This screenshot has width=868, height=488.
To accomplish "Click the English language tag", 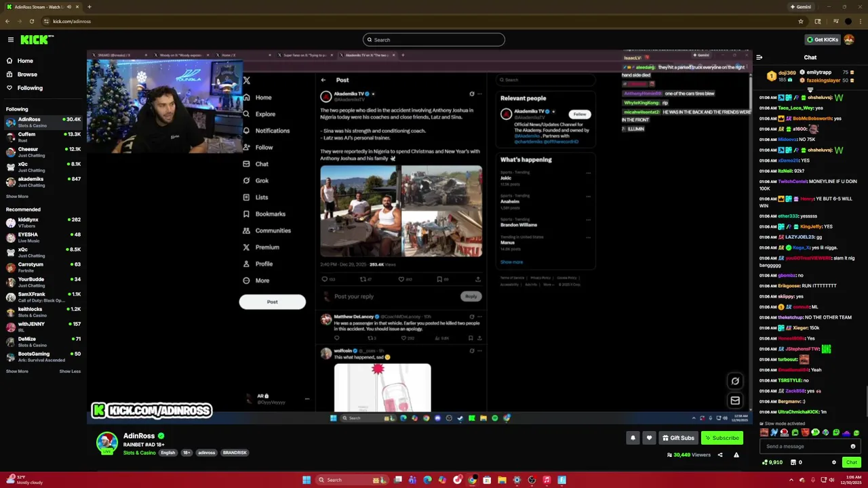I will coord(168,453).
